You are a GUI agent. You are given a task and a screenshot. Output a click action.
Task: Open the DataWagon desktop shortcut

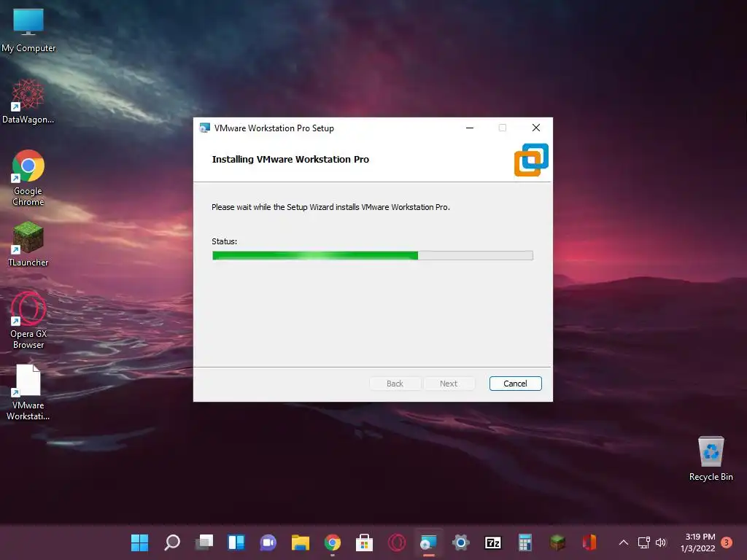pyautogui.click(x=28, y=101)
